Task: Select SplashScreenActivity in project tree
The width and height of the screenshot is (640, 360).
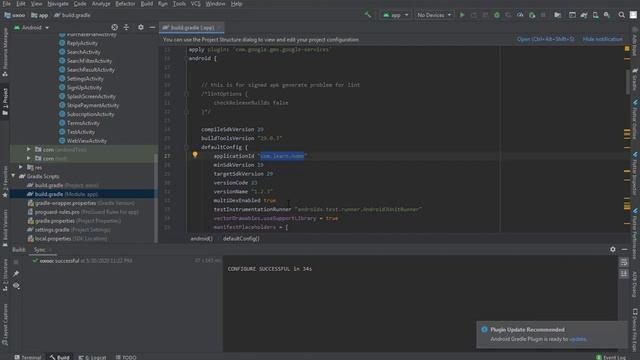Action: coord(91,96)
